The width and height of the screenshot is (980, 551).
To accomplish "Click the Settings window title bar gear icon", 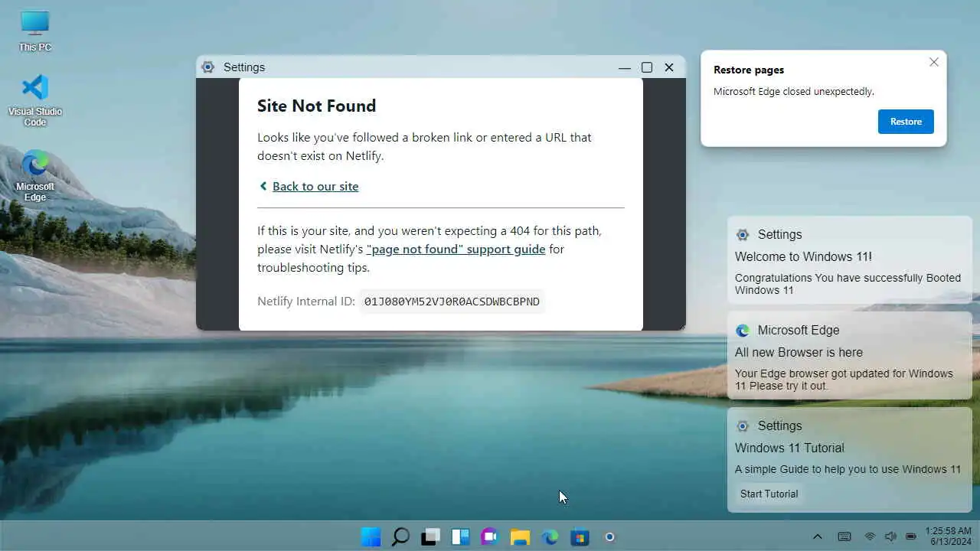I will pyautogui.click(x=207, y=67).
